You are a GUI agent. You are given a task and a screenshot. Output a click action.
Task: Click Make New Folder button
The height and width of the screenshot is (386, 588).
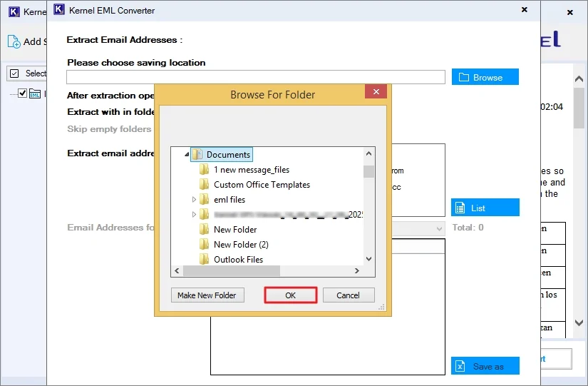207,295
